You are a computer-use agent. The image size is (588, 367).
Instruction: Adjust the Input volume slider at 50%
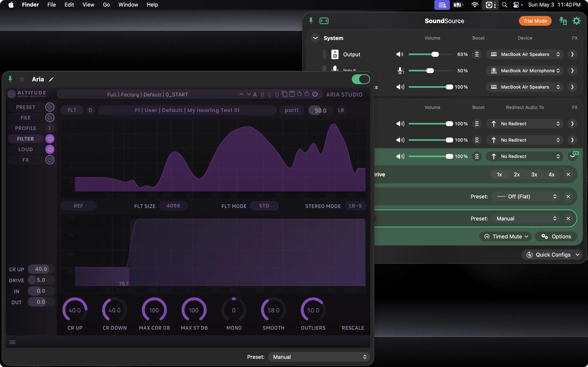coord(430,71)
